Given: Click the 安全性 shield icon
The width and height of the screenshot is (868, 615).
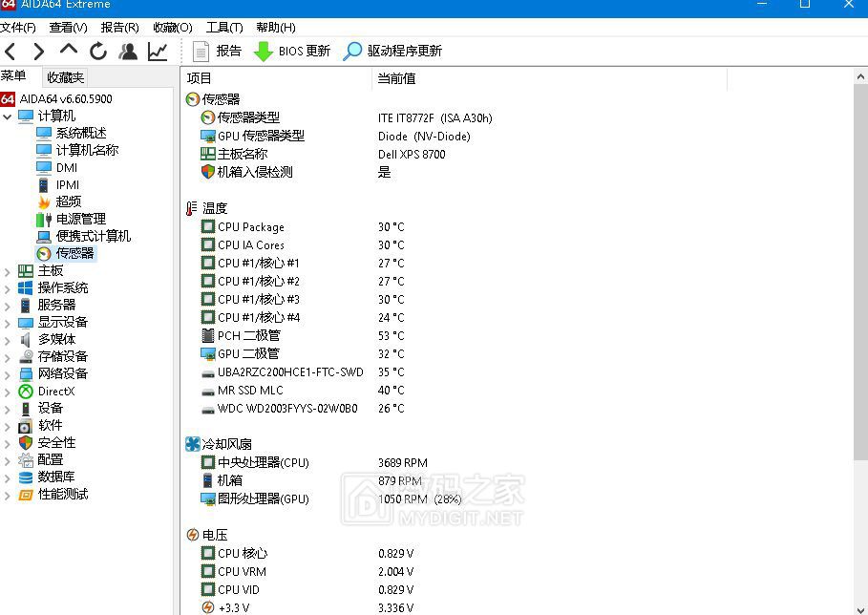Looking at the screenshot, I should pos(26,443).
